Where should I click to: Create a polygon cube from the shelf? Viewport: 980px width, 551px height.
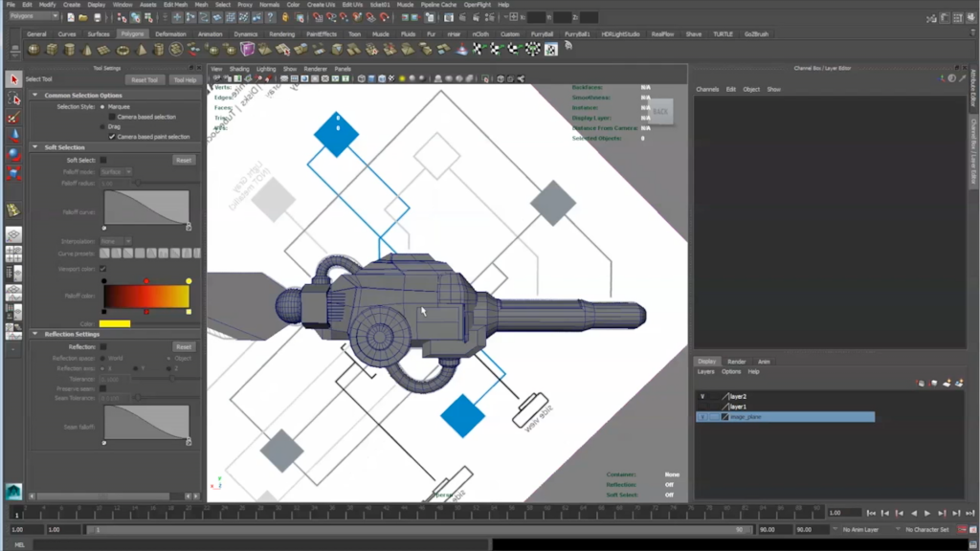tap(52, 50)
